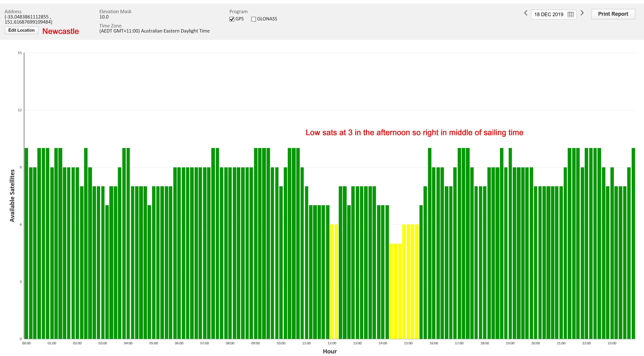Click the Available Satellites axis title
The width and height of the screenshot is (644, 356).
tap(12, 195)
